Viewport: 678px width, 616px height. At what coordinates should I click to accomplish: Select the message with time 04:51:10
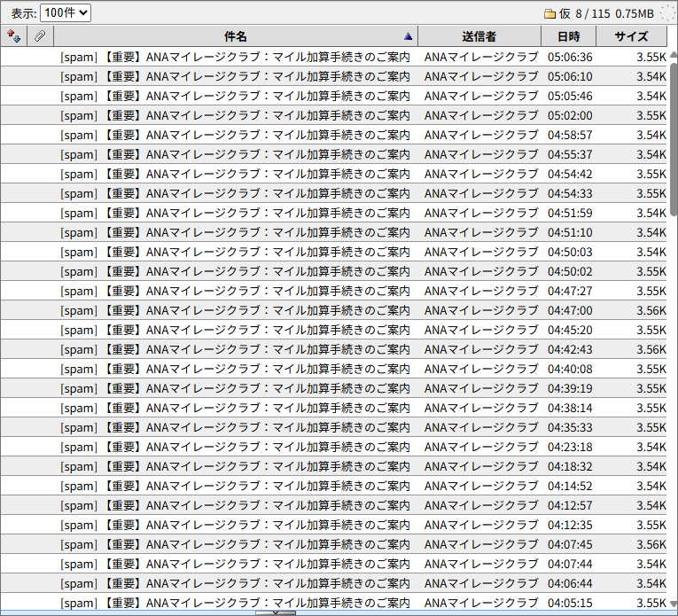click(333, 232)
